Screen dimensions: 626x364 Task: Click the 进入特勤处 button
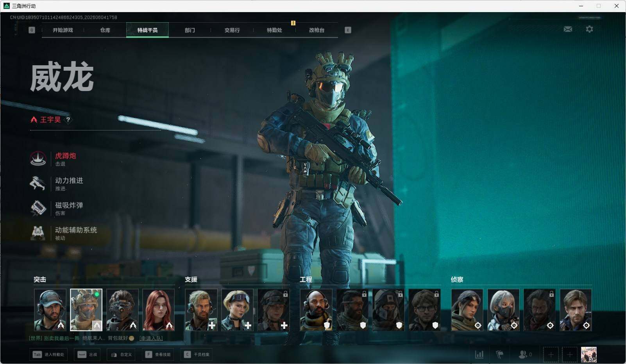48,355
